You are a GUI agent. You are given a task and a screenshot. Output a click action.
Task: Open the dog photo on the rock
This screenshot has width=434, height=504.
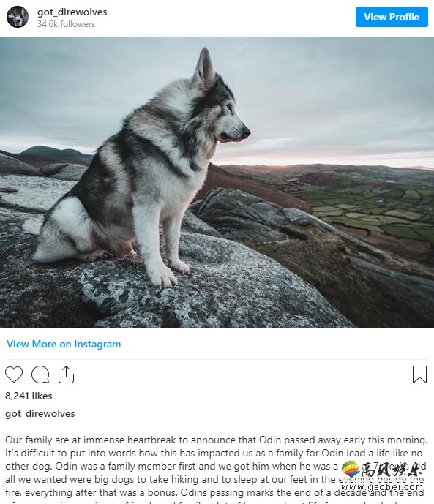coord(217,182)
